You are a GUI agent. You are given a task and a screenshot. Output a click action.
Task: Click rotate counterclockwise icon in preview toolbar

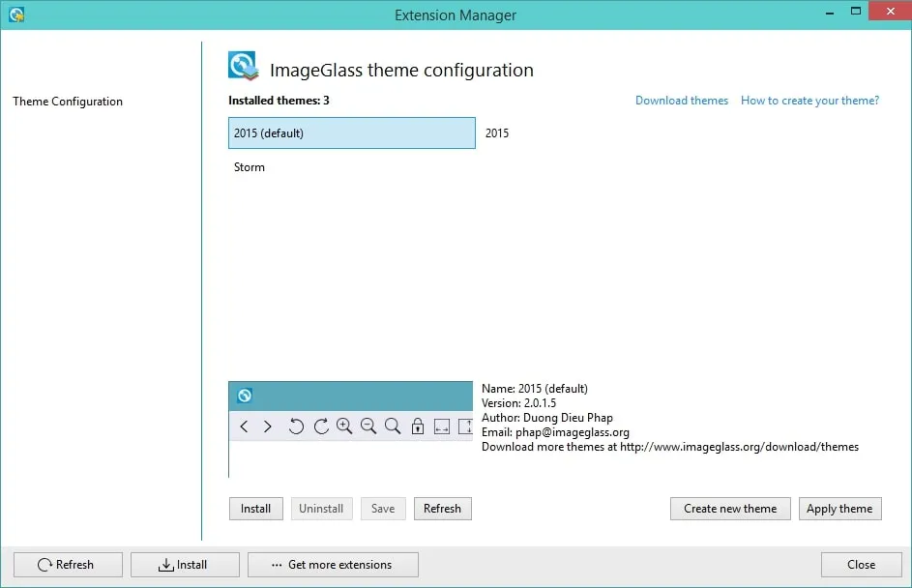click(296, 426)
